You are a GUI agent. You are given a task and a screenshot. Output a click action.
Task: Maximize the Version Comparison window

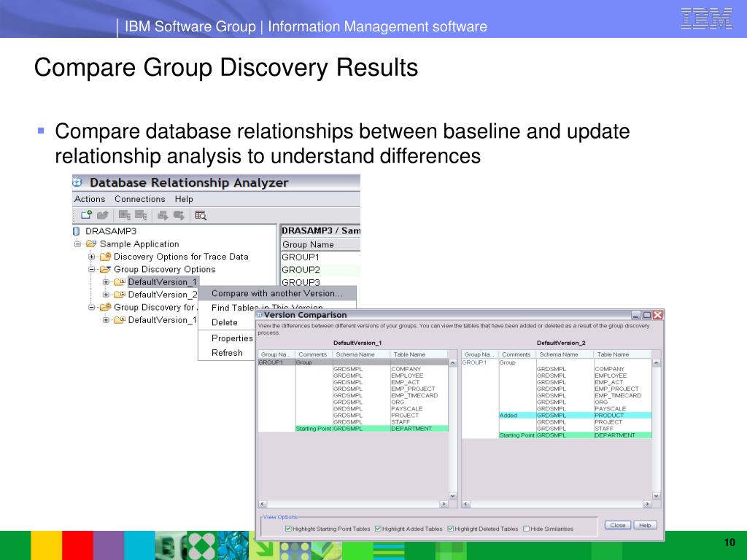click(647, 315)
